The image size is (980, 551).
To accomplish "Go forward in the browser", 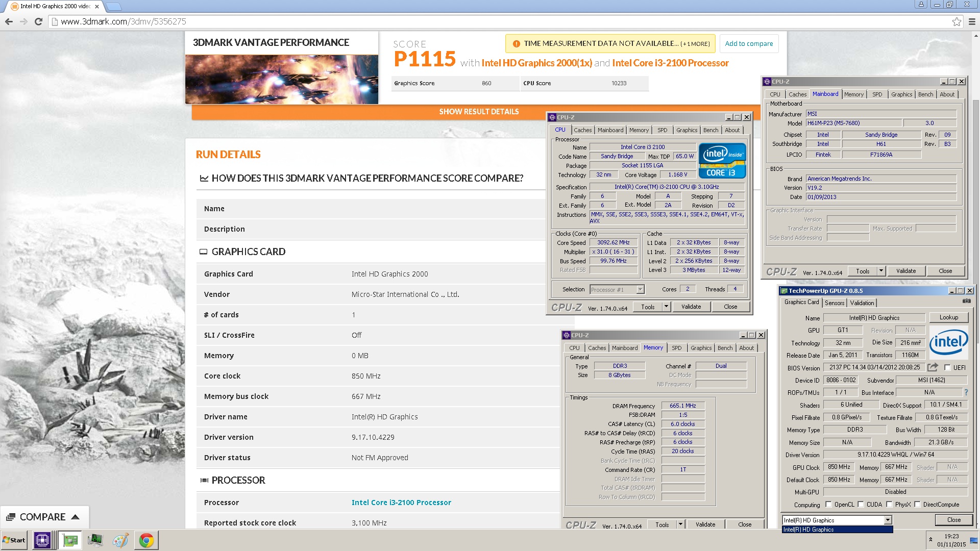I will click(23, 21).
